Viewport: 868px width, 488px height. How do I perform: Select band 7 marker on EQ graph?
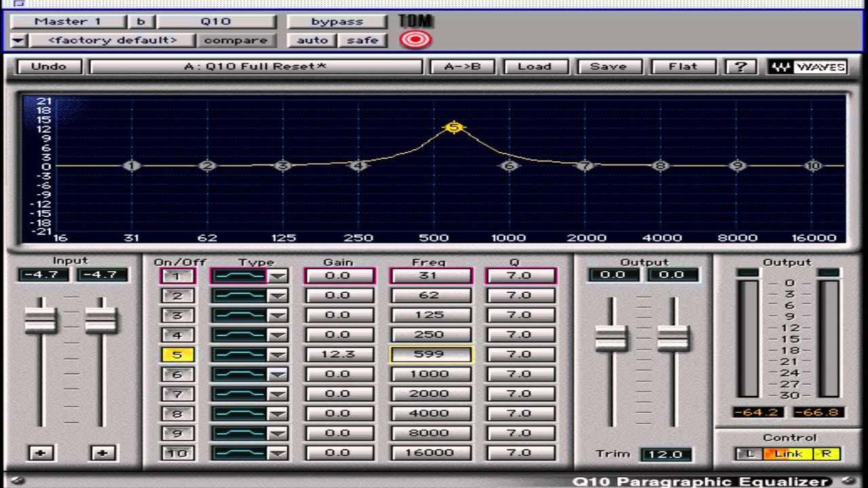click(x=586, y=165)
